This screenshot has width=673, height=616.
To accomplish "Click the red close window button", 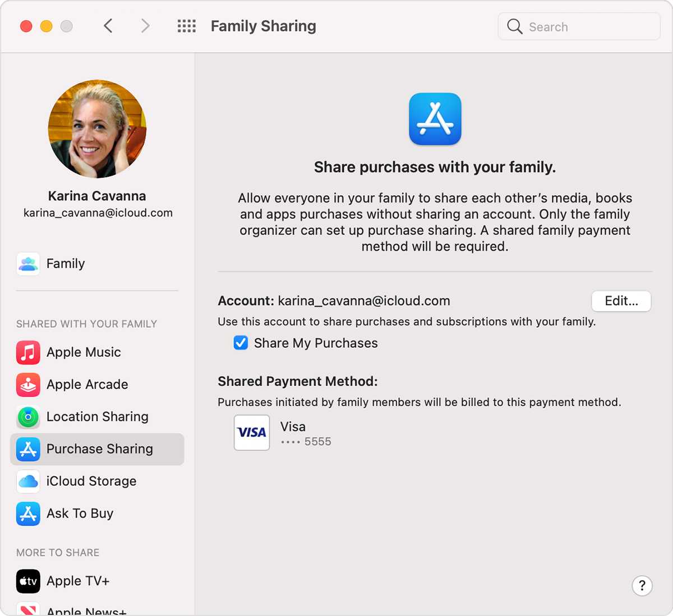I will tap(26, 26).
